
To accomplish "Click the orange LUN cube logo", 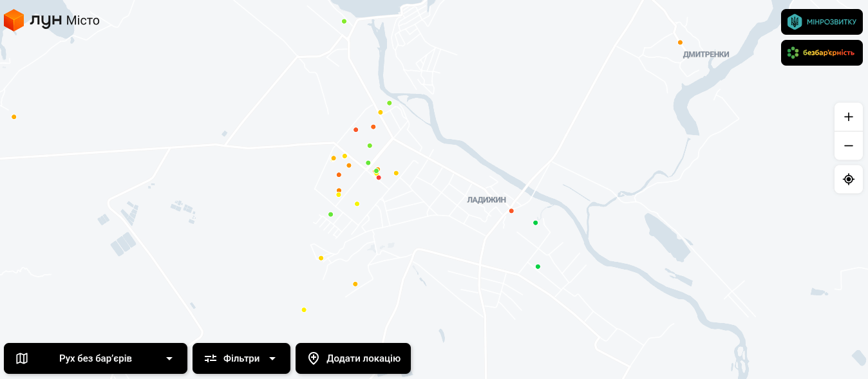I will tap(14, 21).
